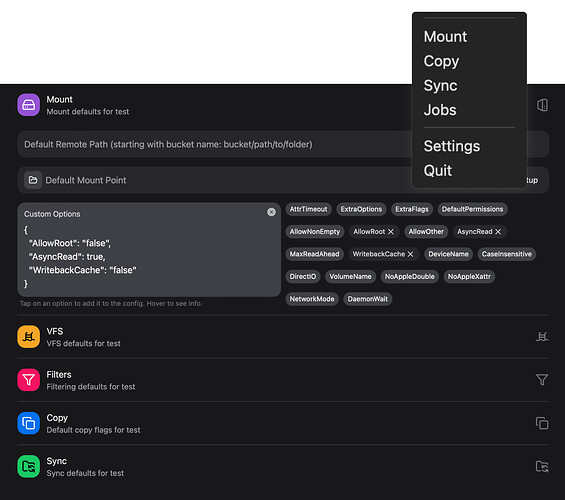Expand VFS section via right-side icon
This screenshot has height=500, width=565.
click(x=542, y=337)
